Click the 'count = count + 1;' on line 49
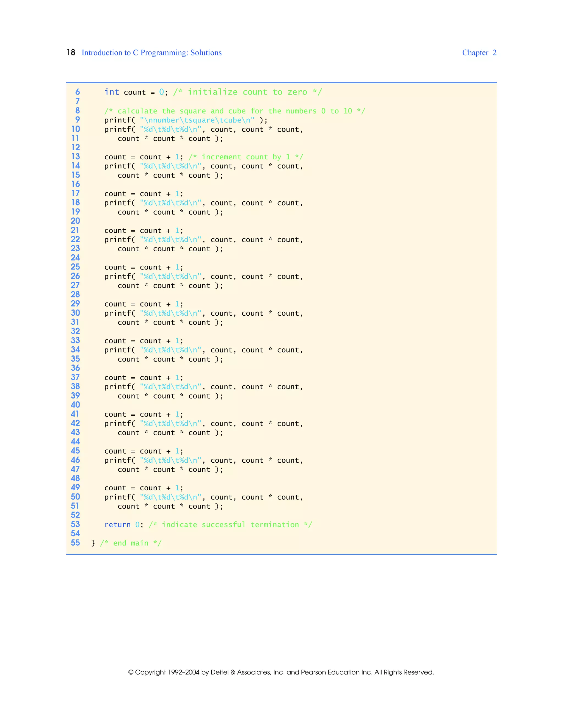The image size is (563, 728). (x=144, y=488)
